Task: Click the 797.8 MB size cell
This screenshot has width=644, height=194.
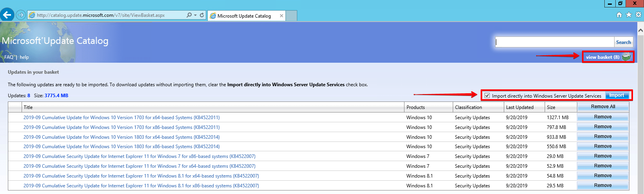Action: 556,127
